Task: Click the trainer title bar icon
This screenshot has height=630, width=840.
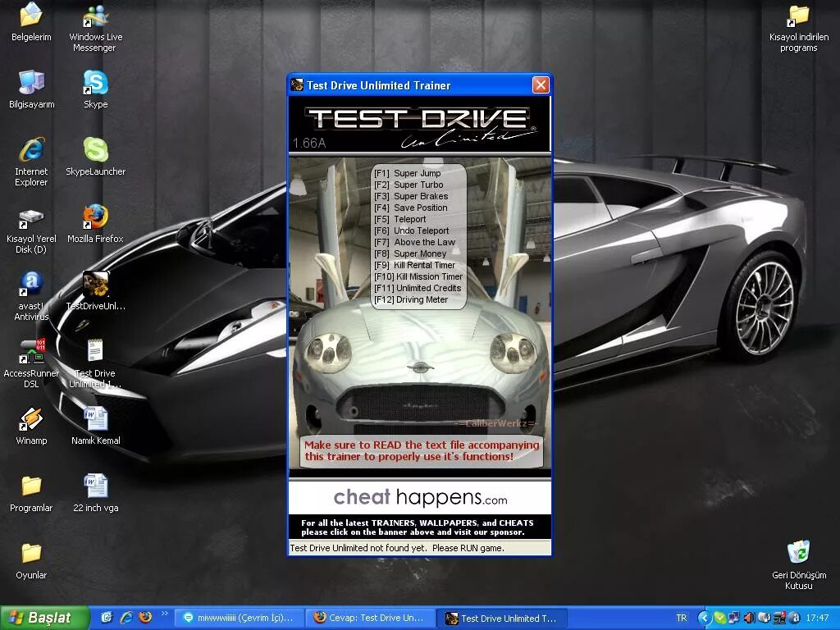Action: 297,84
